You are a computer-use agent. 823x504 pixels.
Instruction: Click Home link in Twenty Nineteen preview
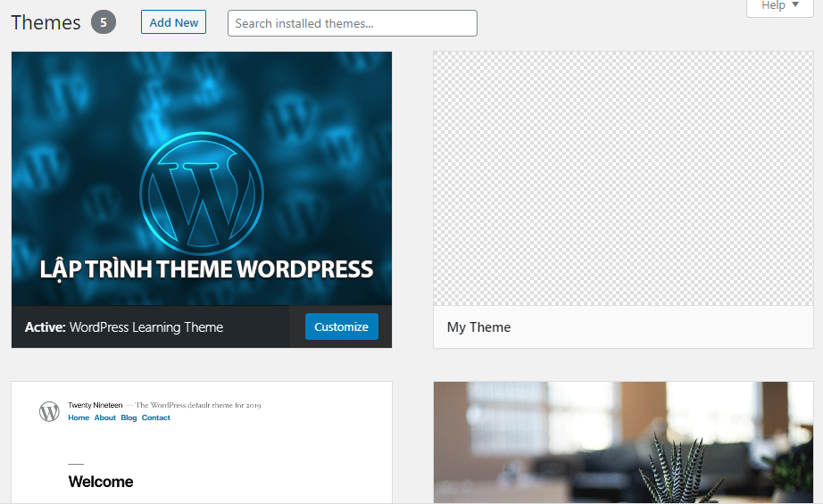(79, 417)
